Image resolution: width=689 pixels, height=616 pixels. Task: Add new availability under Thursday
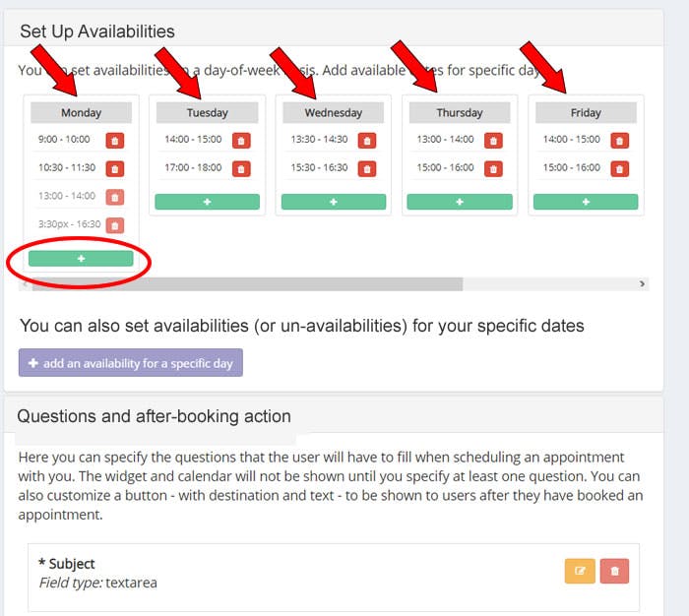[x=459, y=202]
